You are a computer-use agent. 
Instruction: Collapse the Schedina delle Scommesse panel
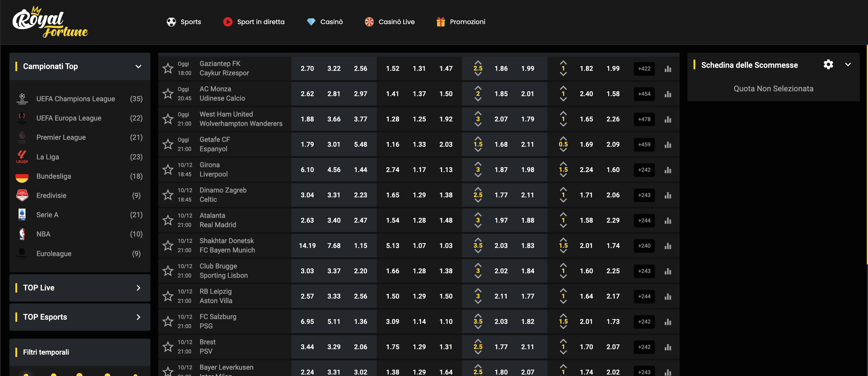click(848, 65)
